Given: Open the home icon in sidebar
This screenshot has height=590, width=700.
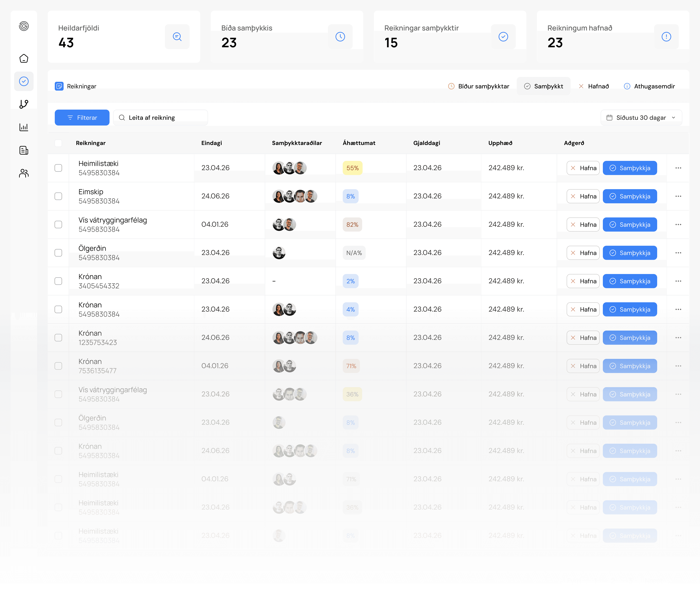Looking at the screenshot, I should click(x=24, y=58).
